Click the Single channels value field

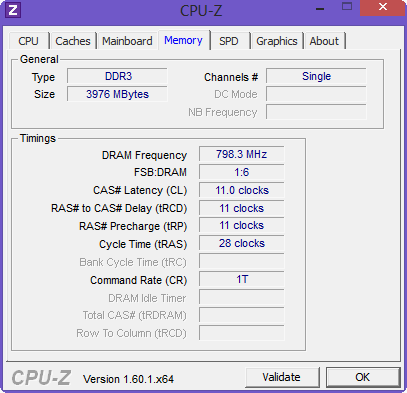[316, 76]
